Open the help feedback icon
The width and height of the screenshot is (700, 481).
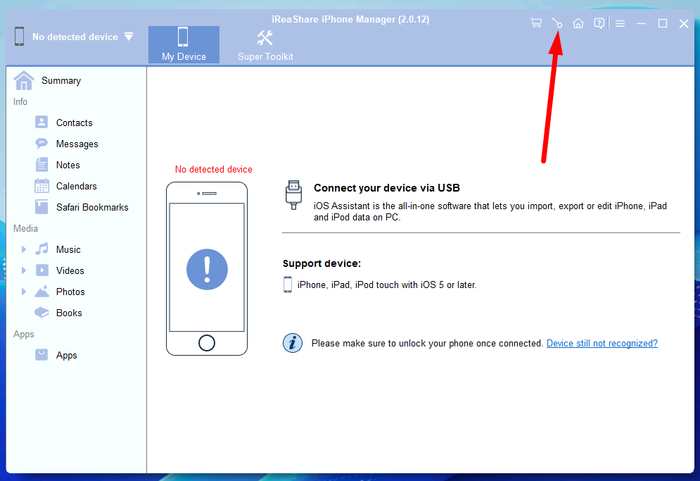click(599, 23)
